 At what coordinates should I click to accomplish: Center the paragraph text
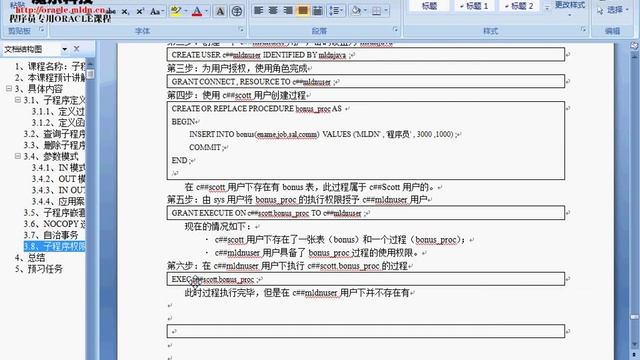point(273,11)
